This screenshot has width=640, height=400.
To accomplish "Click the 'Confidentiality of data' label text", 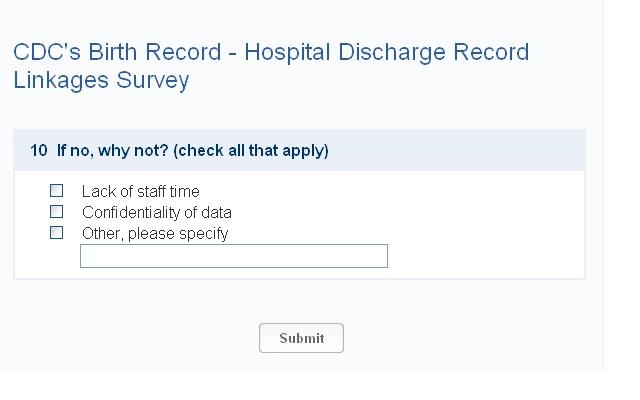I will [156, 212].
